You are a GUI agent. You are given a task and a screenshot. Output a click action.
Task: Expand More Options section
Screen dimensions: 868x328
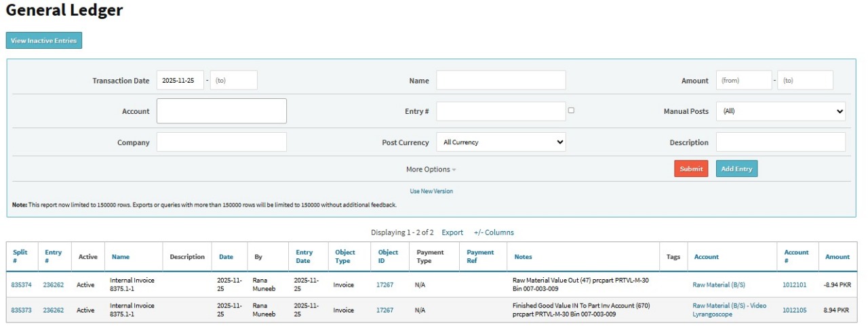(431, 169)
